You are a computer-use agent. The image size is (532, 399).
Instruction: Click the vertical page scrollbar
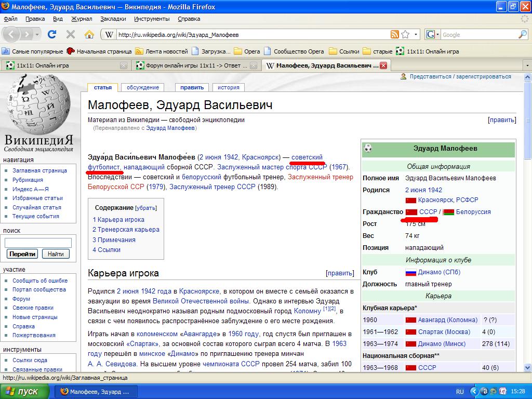pyautogui.click(x=528, y=234)
